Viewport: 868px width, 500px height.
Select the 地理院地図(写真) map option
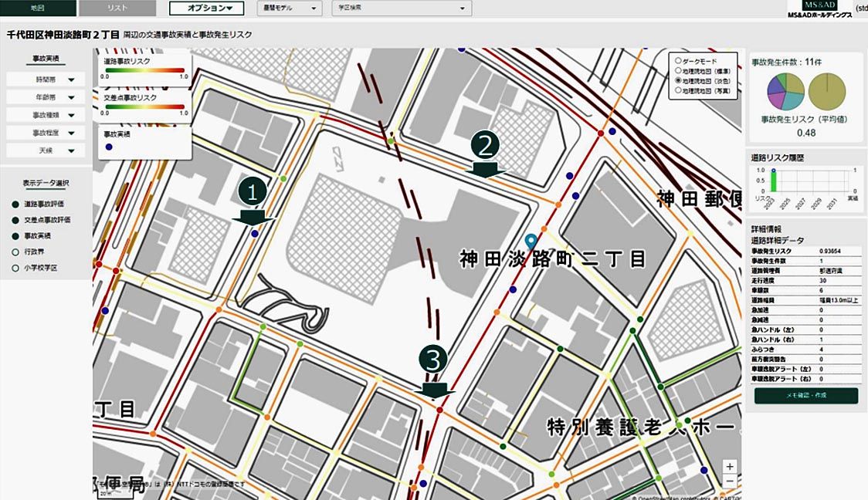679,90
